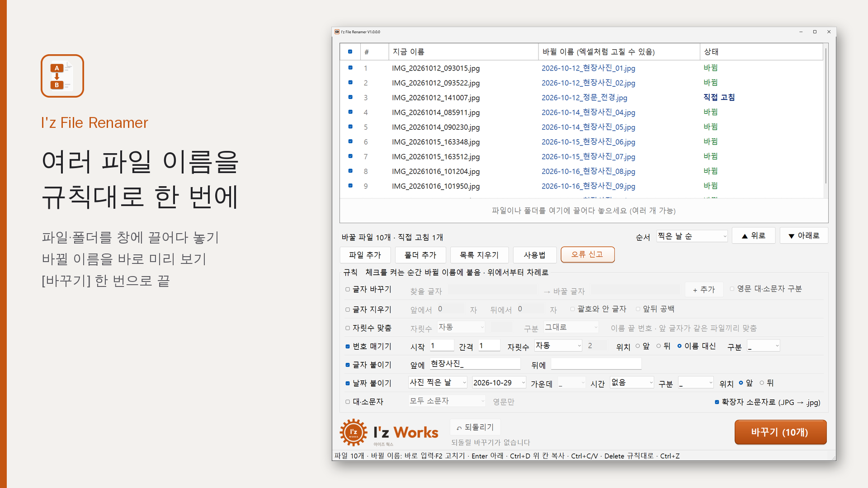
Task: Disable the 번호 매기기 rule checkbox
Action: coord(348,347)
